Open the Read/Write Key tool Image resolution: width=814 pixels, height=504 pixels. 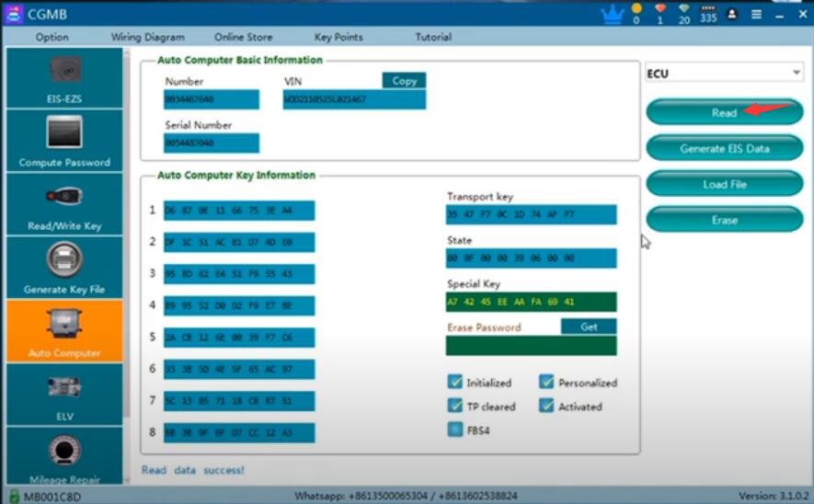coord(63,204)
